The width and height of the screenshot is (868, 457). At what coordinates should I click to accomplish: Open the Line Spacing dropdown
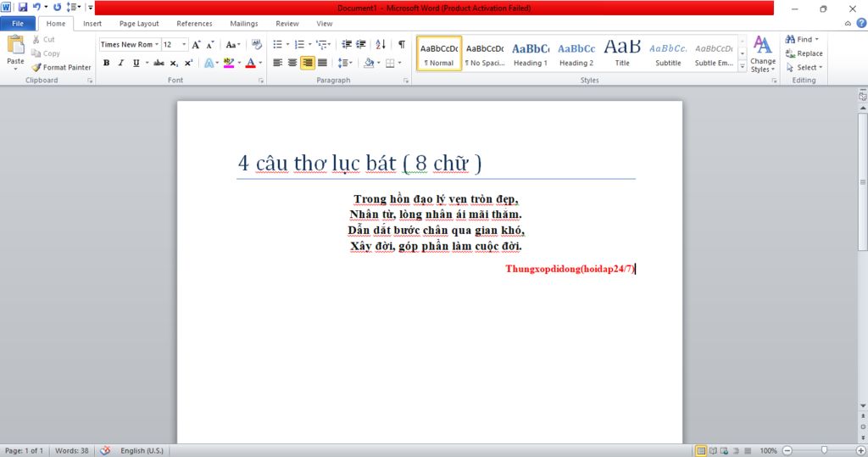point(345,63)
